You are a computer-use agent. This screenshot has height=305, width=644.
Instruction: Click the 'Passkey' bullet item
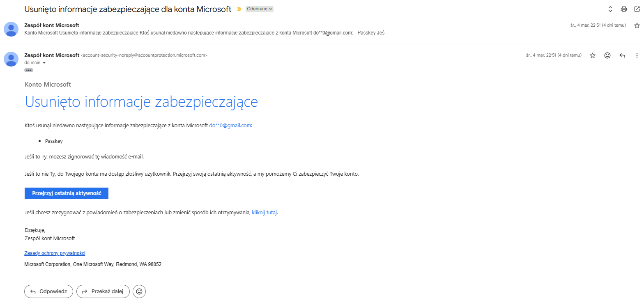[54, 141]
